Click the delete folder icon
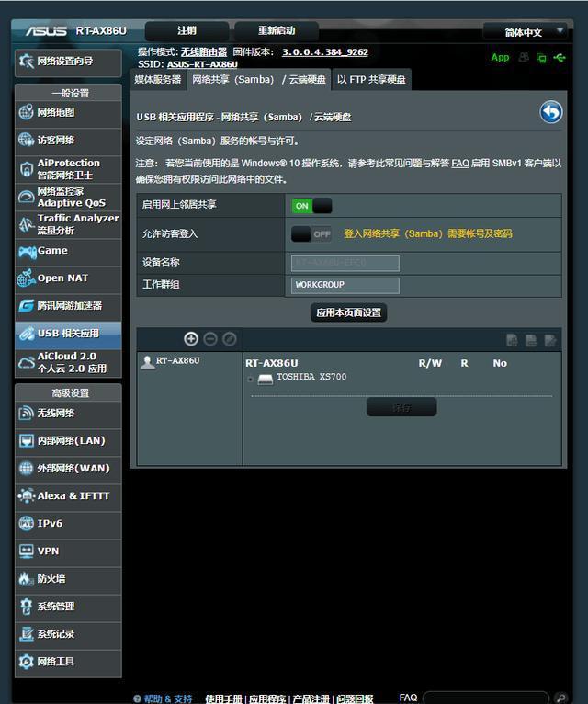Screen dimensions: 588x704 (x=531, y=340)
